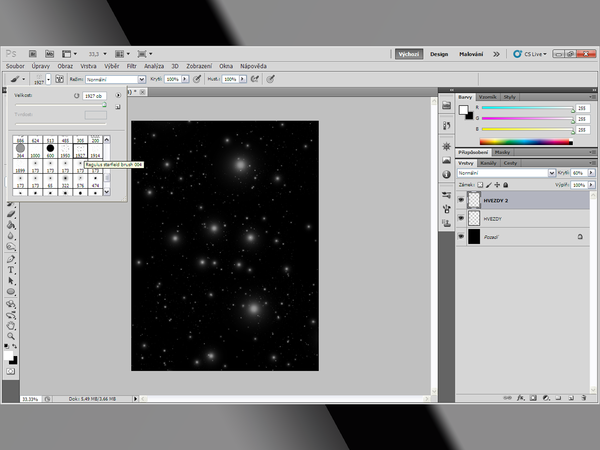The image size is (600, 450).
Task: Click the Launch Bridge icon
Action: click(33, 54)
